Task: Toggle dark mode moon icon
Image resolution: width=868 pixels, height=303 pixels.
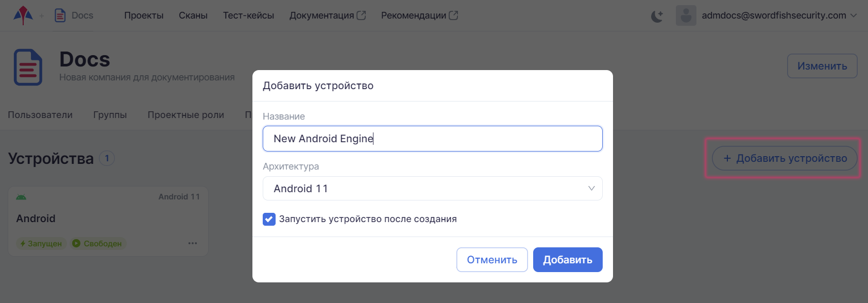Action: pyautogui.click(x=657, y=16)
